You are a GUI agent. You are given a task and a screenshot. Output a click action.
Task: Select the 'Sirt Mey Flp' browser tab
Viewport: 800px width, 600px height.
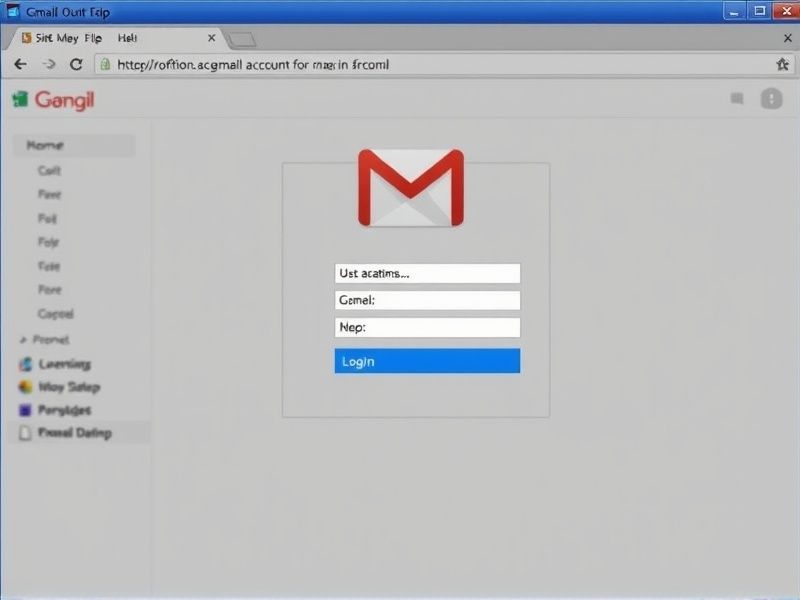point(115,38)
